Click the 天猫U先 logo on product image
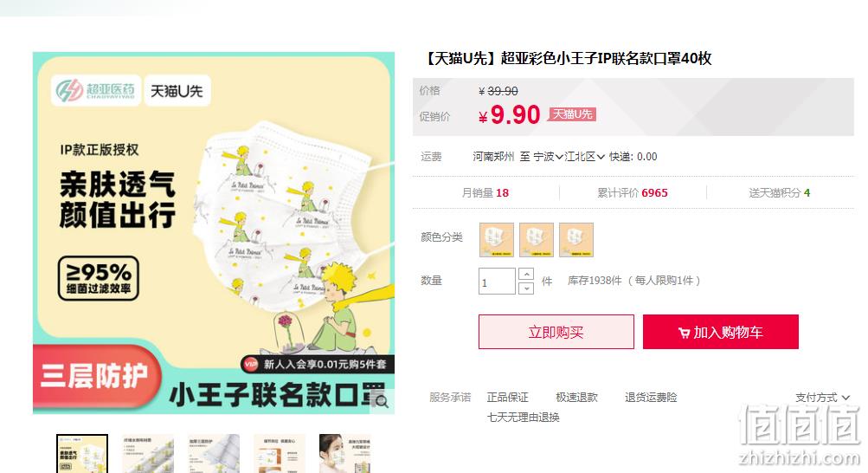This screenshot has width=868, height=473. click(177, 90)
